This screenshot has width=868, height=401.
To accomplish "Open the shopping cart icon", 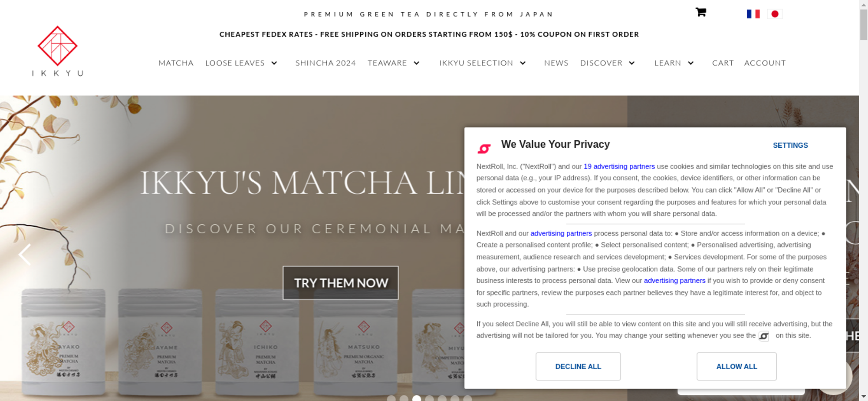I will [700, 12].
